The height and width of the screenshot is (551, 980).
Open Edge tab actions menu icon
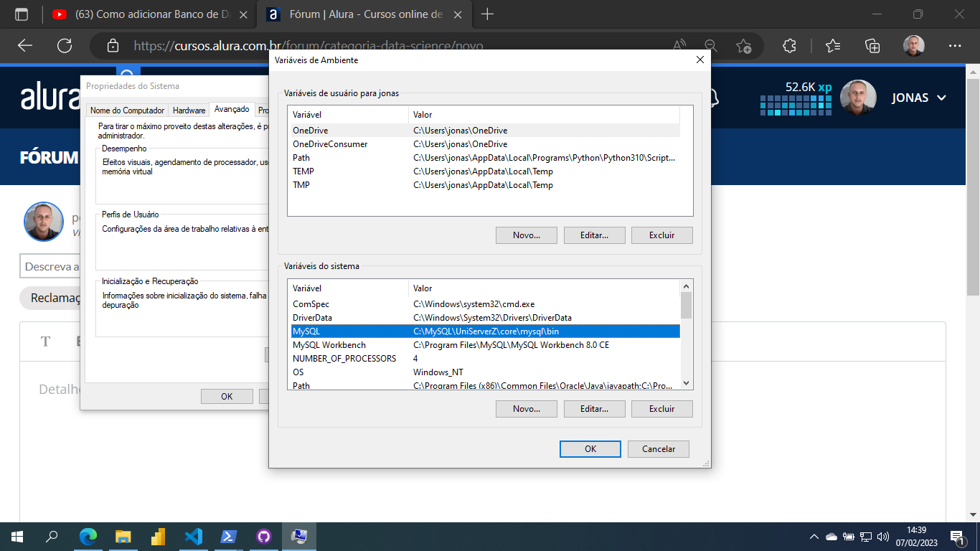pos(22,14)
